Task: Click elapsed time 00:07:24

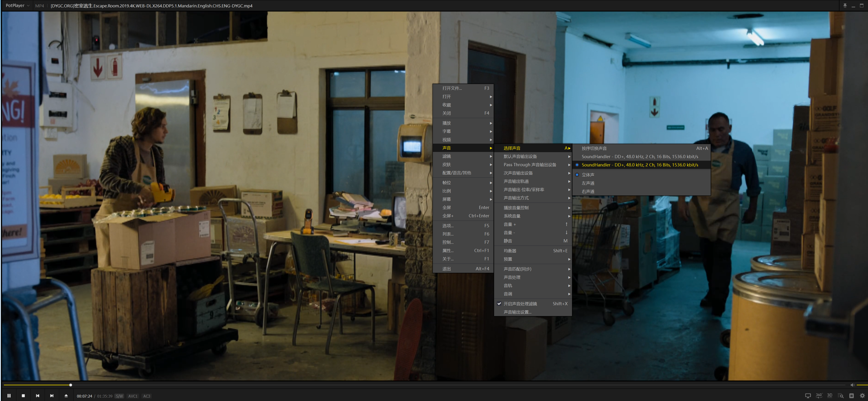Action: click(x=84, y=396)
